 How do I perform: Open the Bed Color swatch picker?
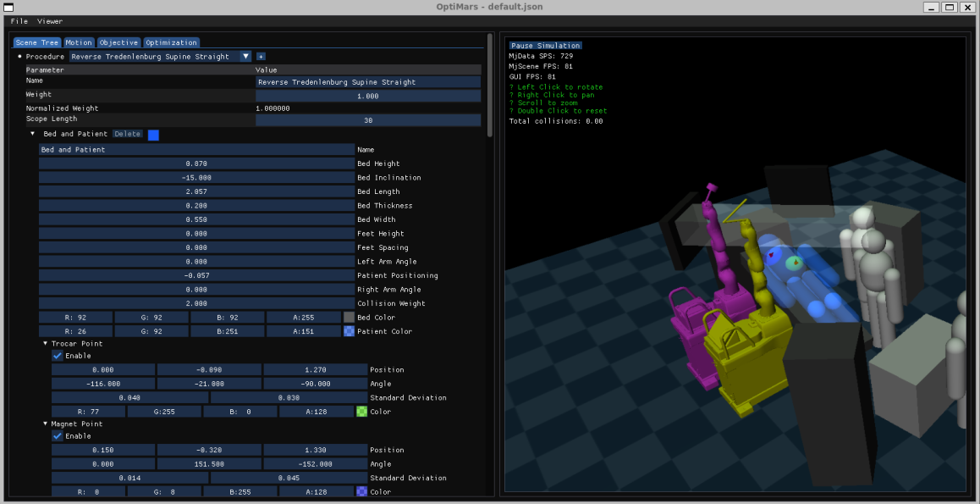coord(349,318)
